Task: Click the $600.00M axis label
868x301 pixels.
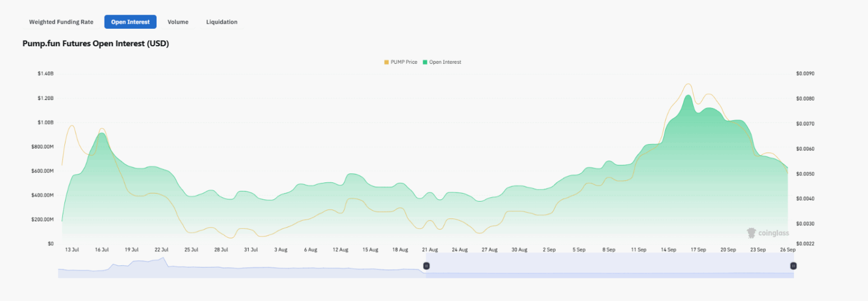Action: point(42,171)
